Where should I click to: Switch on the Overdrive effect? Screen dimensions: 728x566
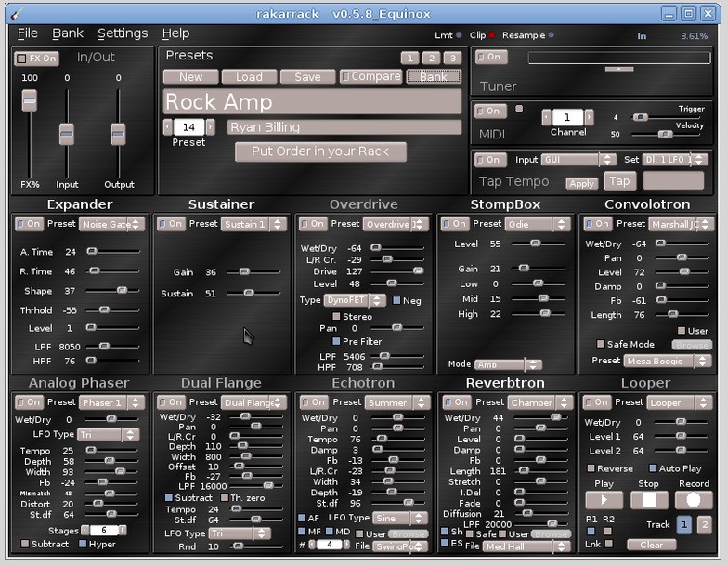313,224
